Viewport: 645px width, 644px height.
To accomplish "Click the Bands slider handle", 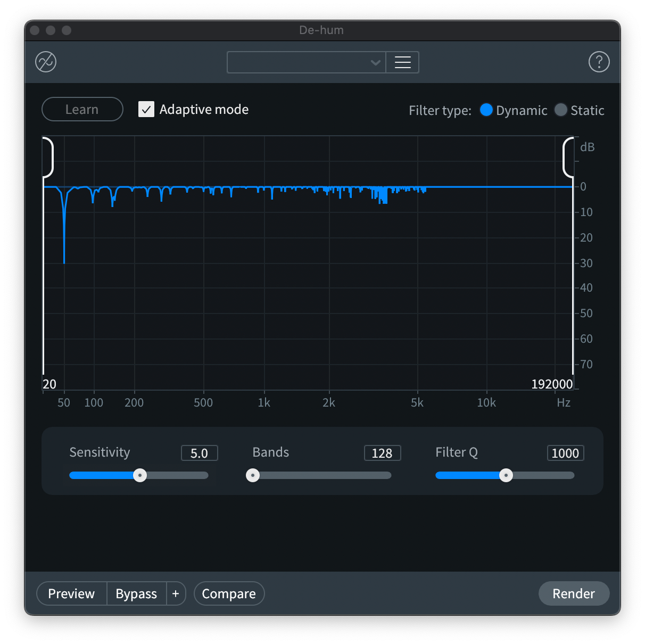I will click(x=253, y=475).
